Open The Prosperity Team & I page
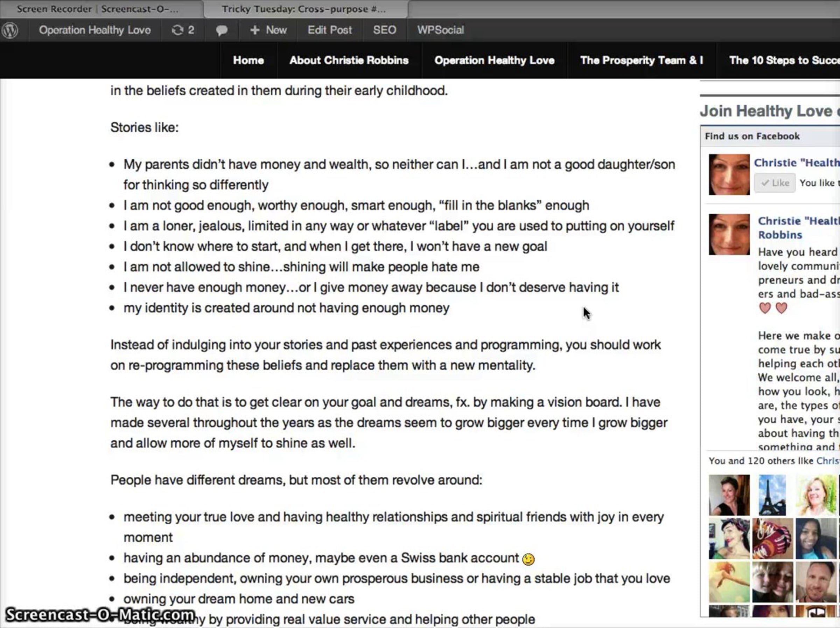This screenshot has height=628, width=840. (x=642, y=60)
